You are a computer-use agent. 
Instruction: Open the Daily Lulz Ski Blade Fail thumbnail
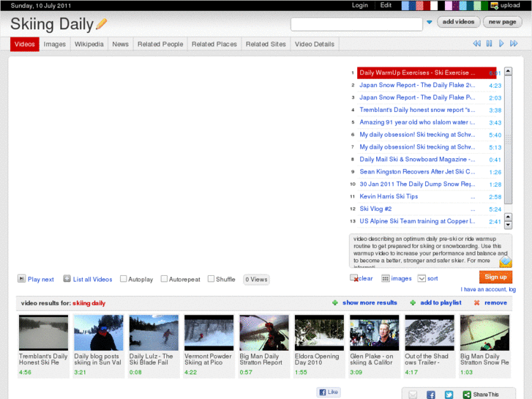click(x=154, y=333)
